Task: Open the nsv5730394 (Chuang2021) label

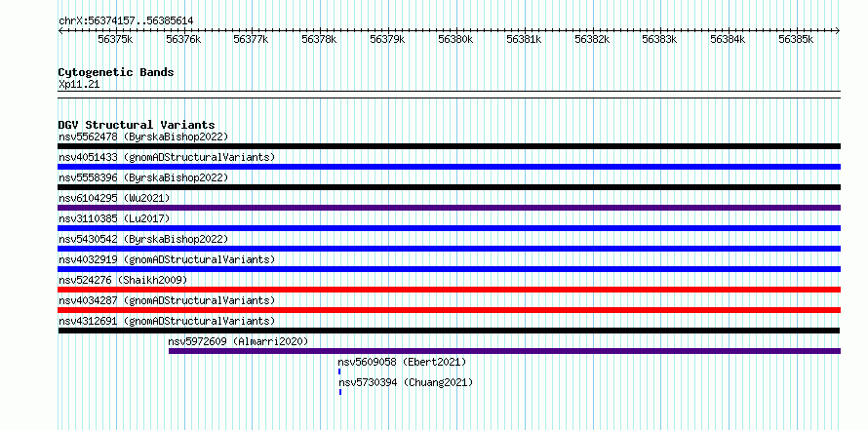Action: 406,382
